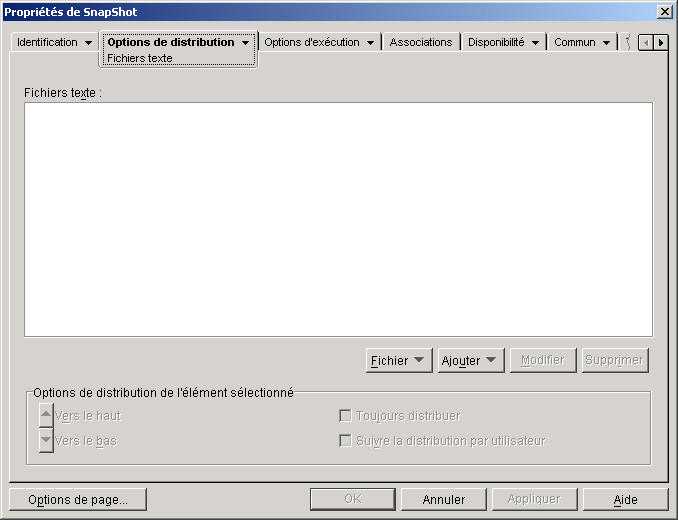Image resolution: width=678 pixels, height=520 pixels.
Task: Open help with the Aide button
Action: pyautogui.click(x=626, y=500)
